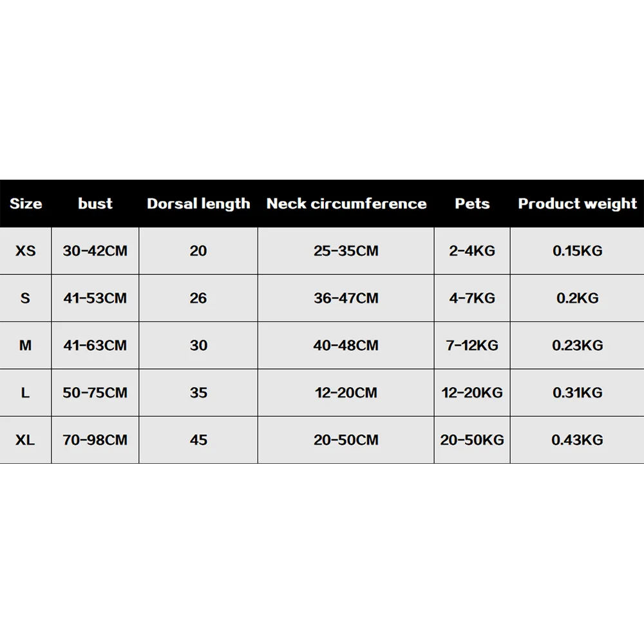Click the Neck circumference column header

tap(346, 204)
